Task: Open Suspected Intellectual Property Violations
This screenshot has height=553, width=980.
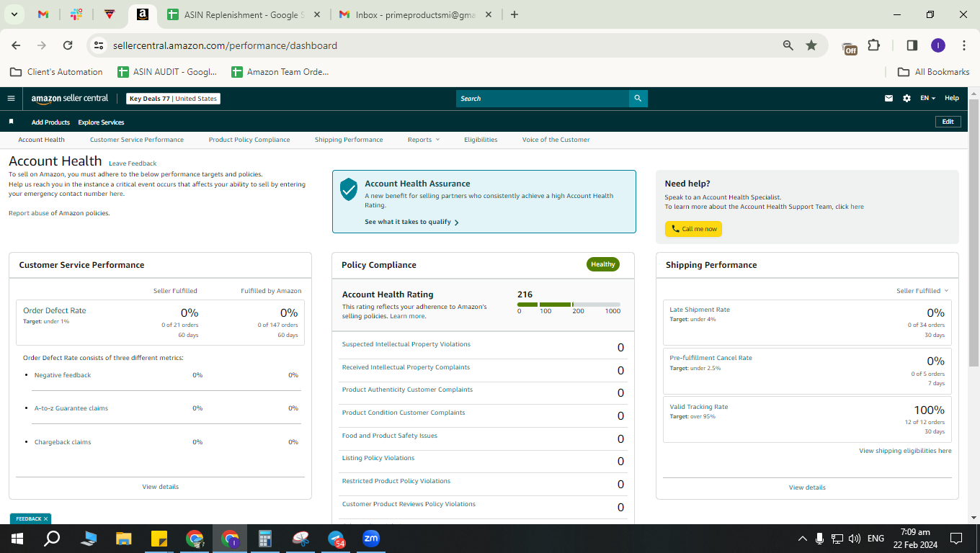Action: [406, 344]
